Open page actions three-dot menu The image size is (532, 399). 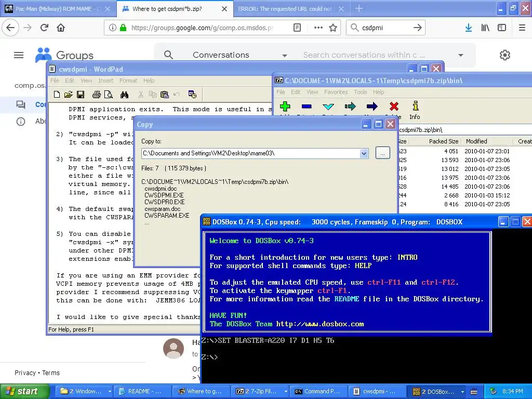coord(318,28)
